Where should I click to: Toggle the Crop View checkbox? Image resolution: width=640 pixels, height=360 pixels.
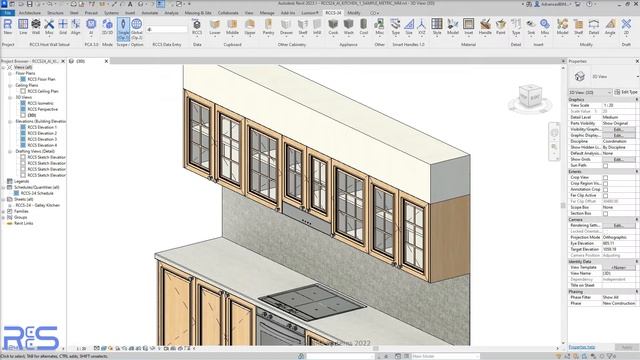[x=605, y=178]
